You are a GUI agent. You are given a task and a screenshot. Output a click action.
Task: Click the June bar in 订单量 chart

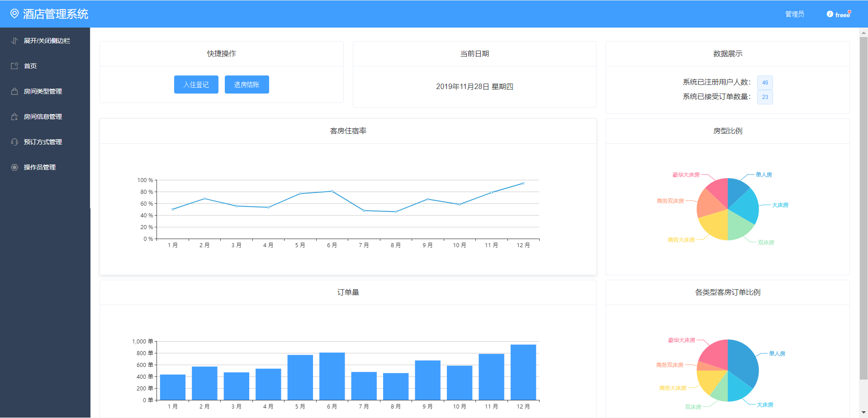point(332,376)
